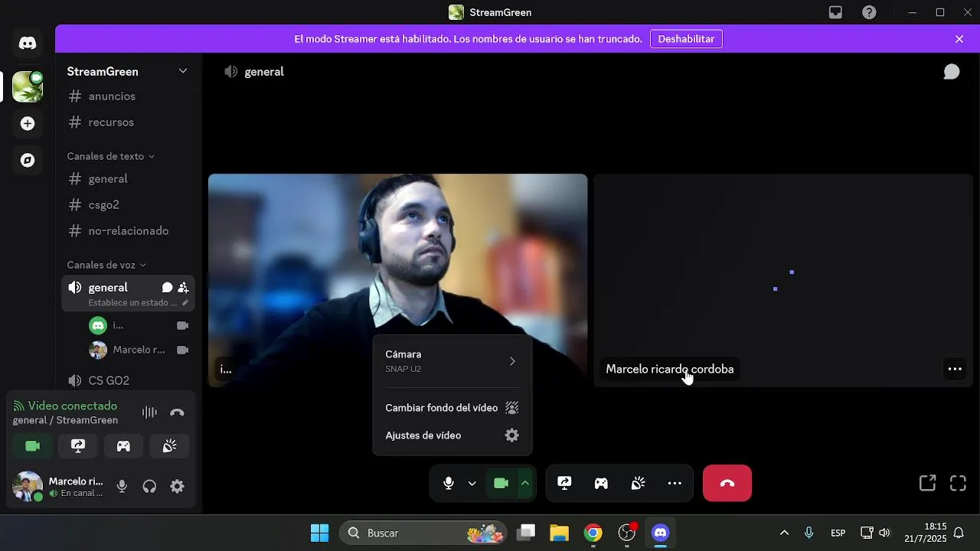Open Windows Start menu
The width and height of the screenshot is (980, 551).
point(319,533)
